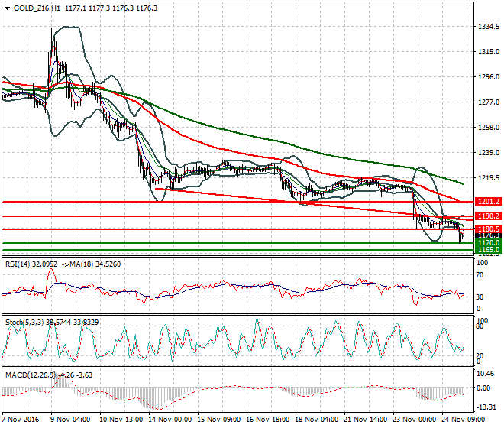Image resolution: width=504 pixels, height=428 pixels.
Task: Click the RSI scale value 30
Action: coord(480,297)
